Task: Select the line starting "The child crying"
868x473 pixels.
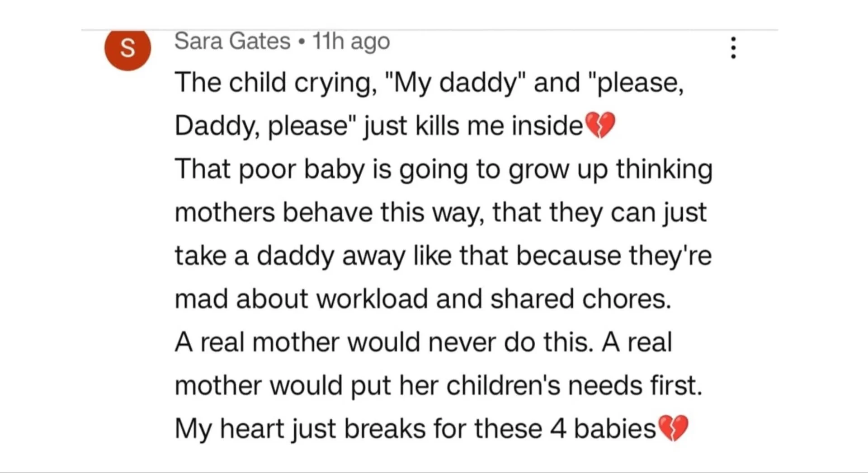Action: click(429, 83)
